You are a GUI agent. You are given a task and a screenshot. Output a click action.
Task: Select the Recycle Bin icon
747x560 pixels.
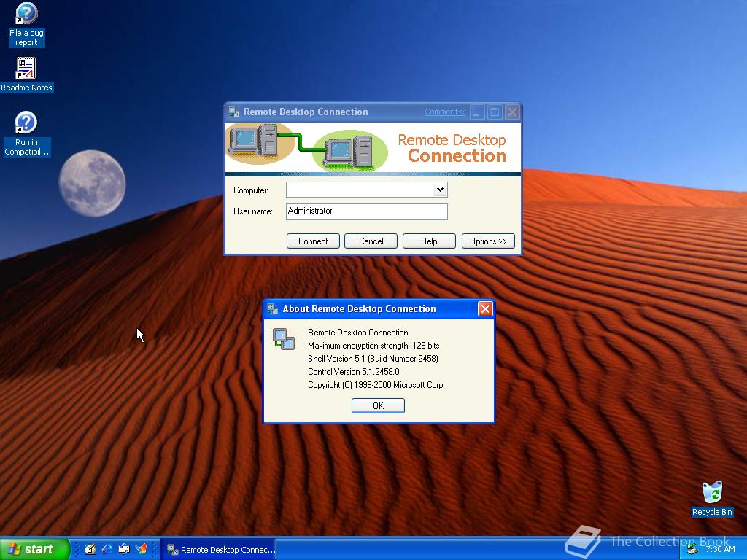click(712, 499)
